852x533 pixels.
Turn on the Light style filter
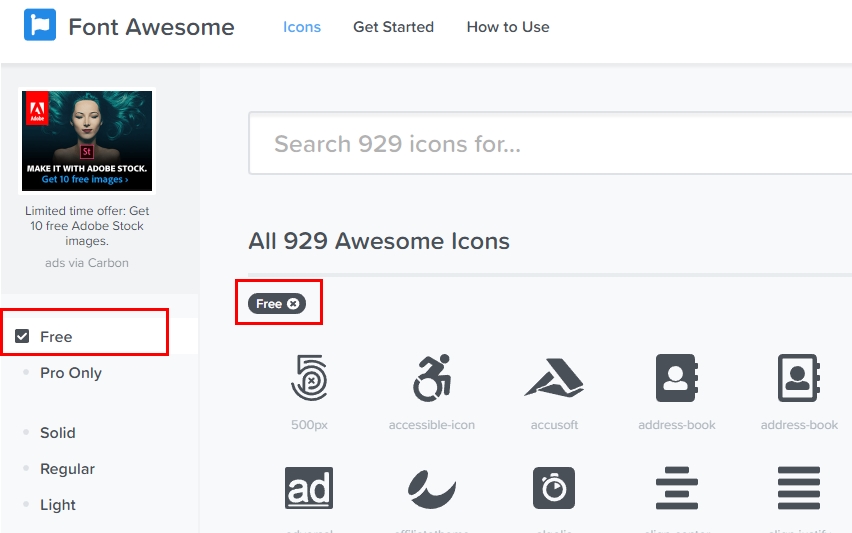[57, 505]
